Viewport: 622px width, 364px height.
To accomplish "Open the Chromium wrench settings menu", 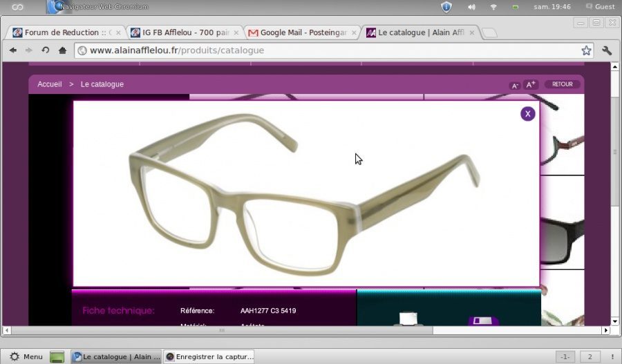I will (x=607, y=50).
